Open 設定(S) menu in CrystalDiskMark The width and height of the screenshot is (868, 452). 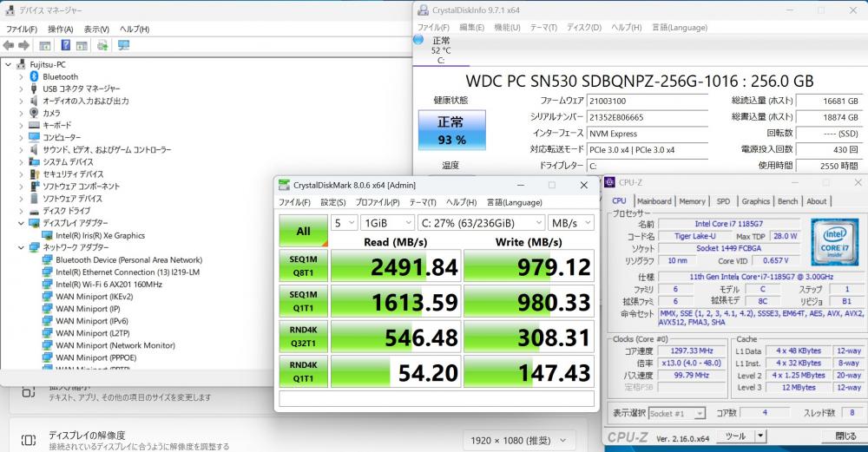pyautogui.click(x=332, y=202)
